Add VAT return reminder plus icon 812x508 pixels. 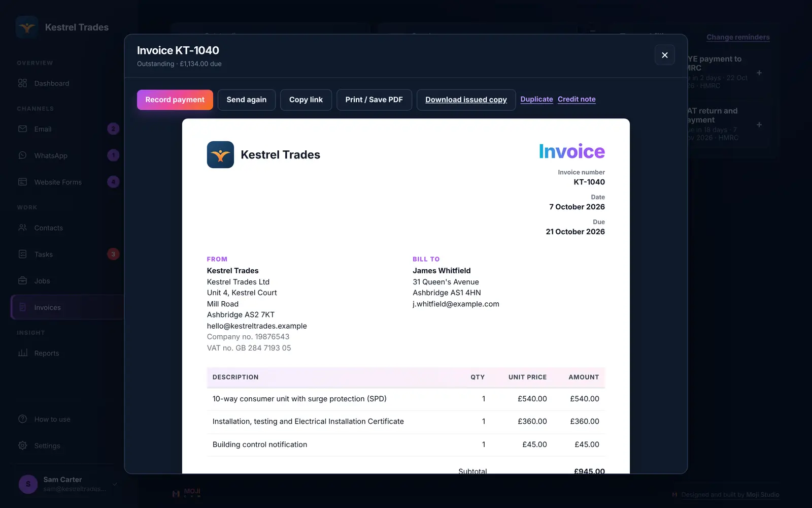point(759,124)
